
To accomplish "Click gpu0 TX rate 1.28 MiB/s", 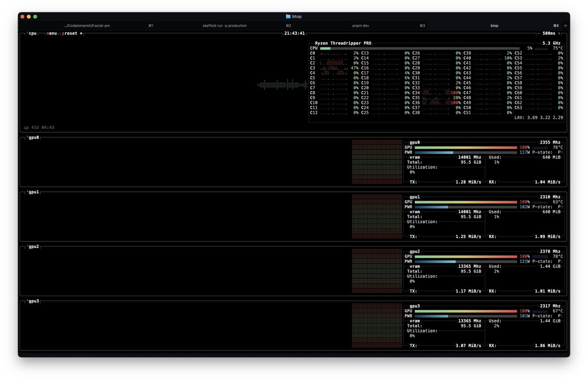I will coord(468,182).
